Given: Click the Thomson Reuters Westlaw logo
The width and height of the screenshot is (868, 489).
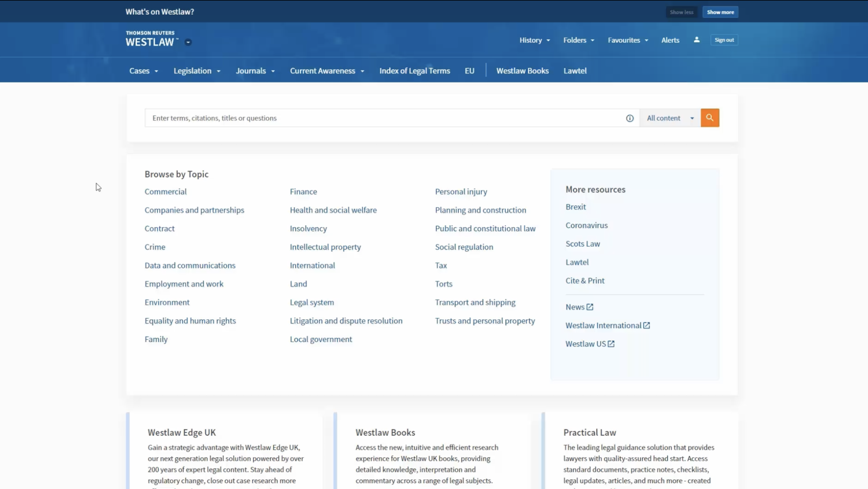Looking at the screenshot, I should point(151,39).
